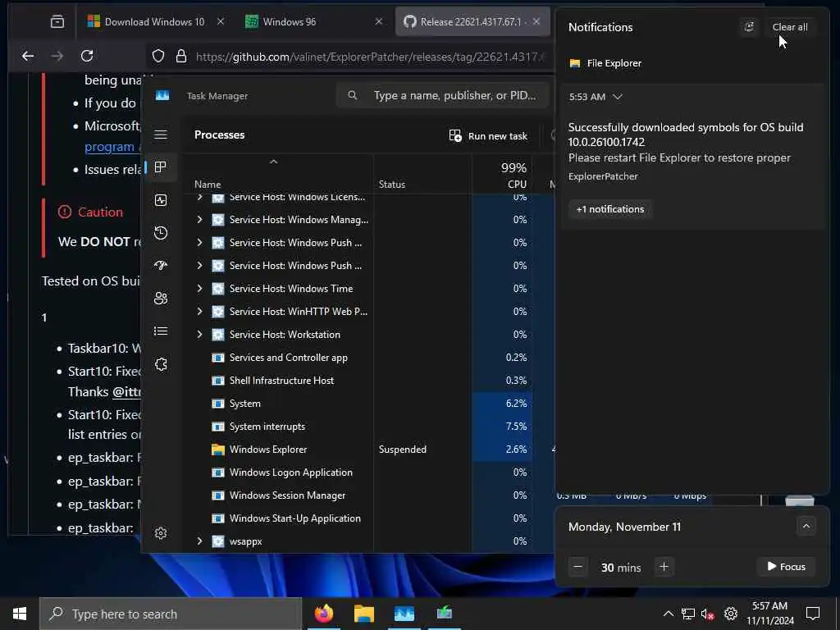Open Startup apps in Task Manager sidebar
The image size is (840, 630).
[x=161, y=265]
